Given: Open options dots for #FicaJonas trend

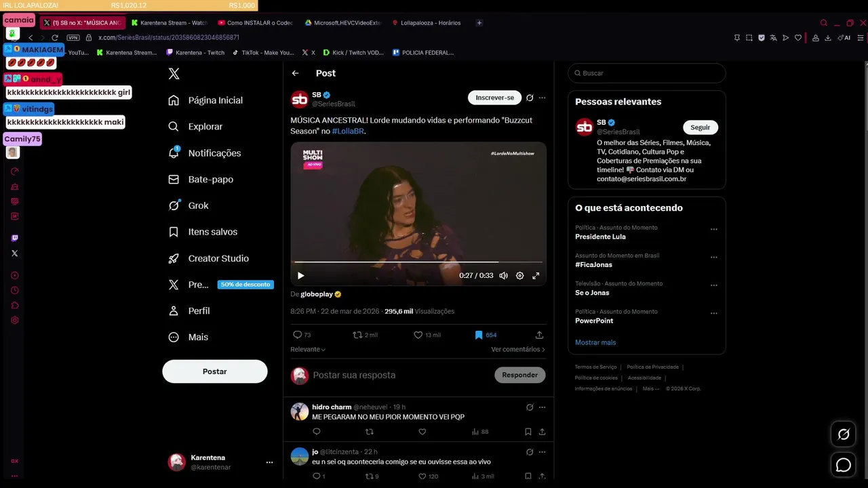Looking at the screenshot, I should click(x=713, y=258).
